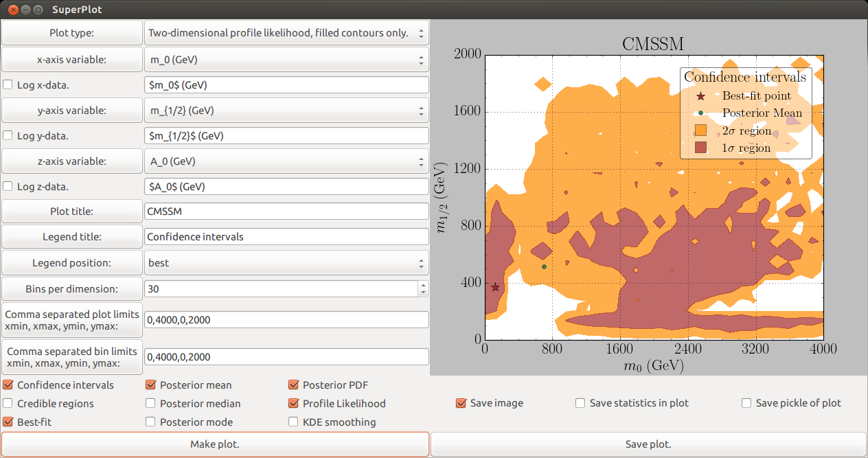Open the x-axis variable dropdown showing m_0 (GeV)
The height and width of the screenshot is (458, 868).
(x=286, y=60)
